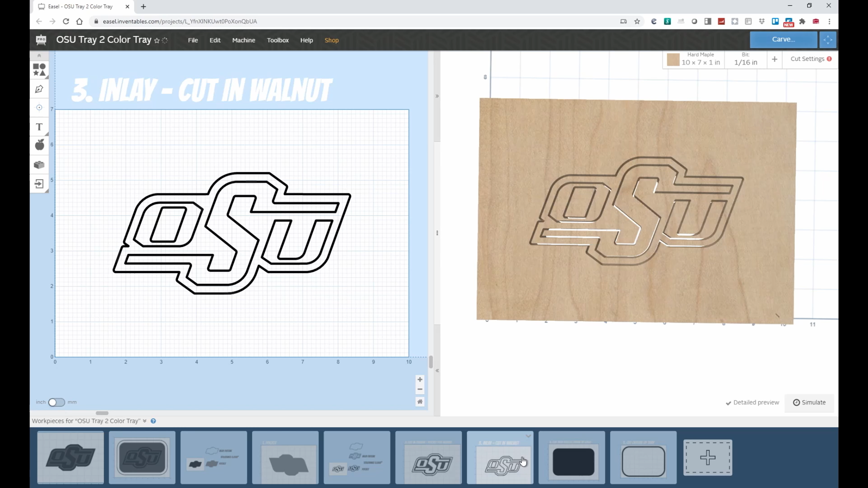This screenshot has width=868, height=488.
Task: Select the Drill circle tool
Action: (x=39, y=108)
